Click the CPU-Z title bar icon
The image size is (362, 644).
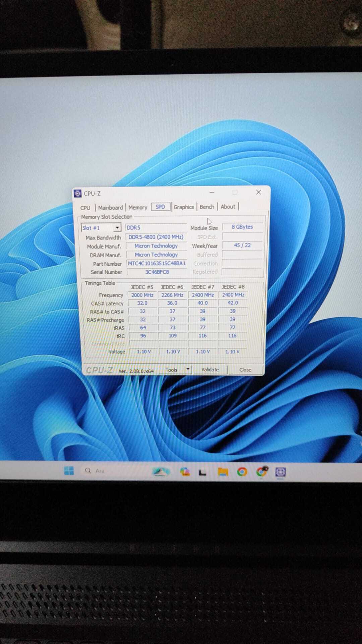(77, 194)
